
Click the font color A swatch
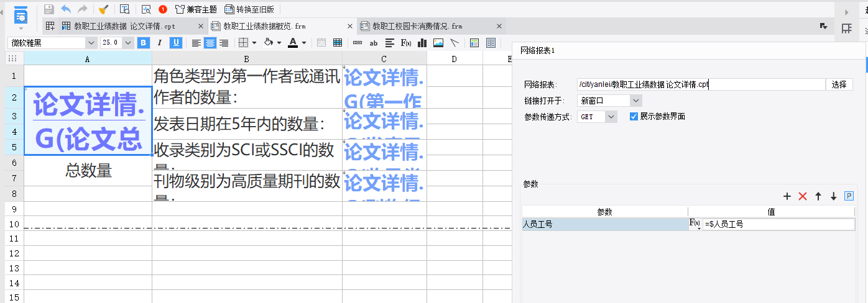(293, 43)
